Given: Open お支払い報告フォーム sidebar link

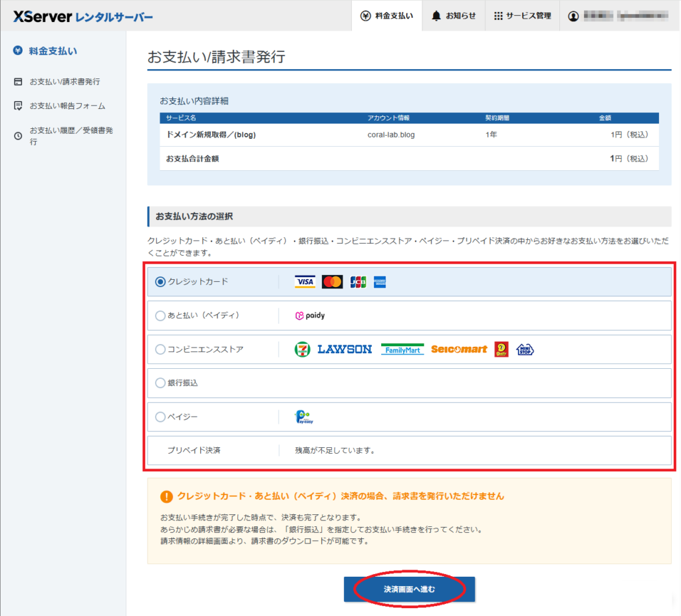Looking at the screenshot, I should coord(67,106).
